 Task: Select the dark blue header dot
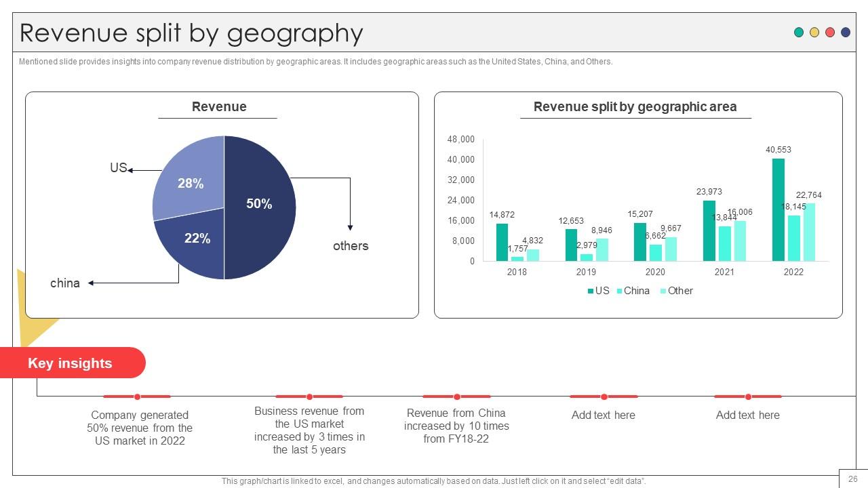[x=846, y=32]
